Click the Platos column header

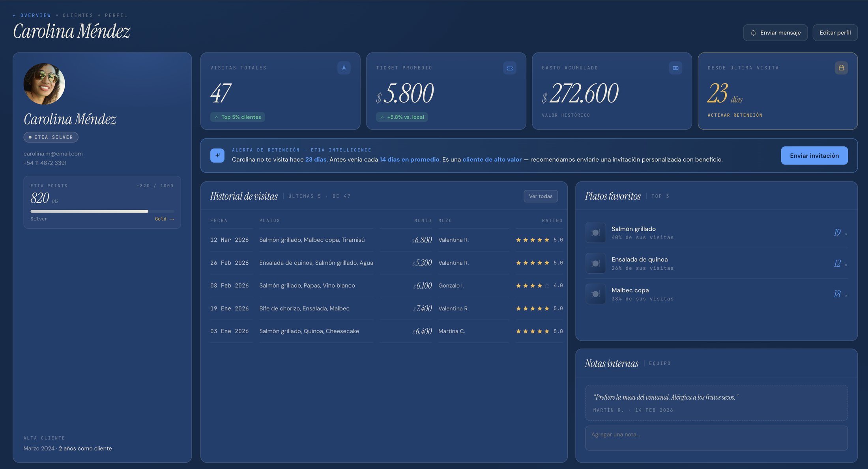coord(269,220)
